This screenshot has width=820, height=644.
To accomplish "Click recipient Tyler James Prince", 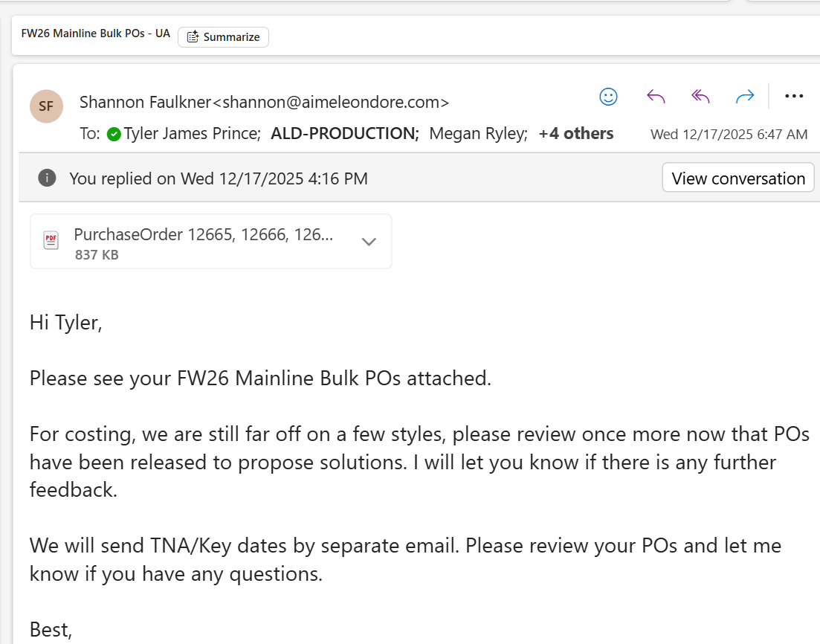I will tap(192, 134).
